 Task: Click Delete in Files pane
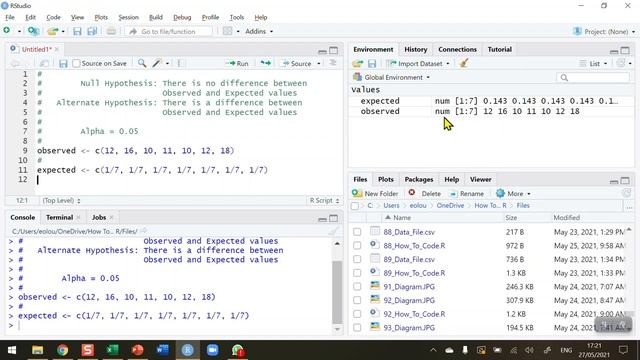click(424, 193)
